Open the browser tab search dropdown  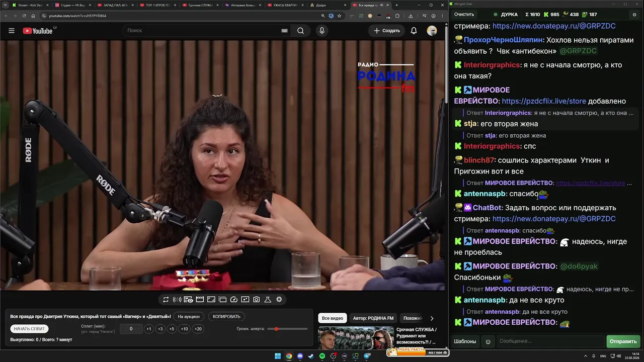point(5,5)
